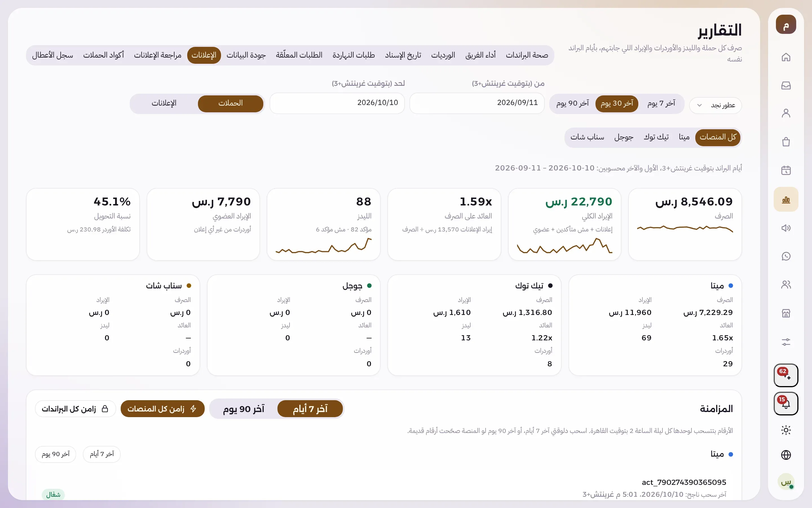Viewport: 812px width, 508px height.
Task: Click the لحد end date field
Action: [337, 103]
